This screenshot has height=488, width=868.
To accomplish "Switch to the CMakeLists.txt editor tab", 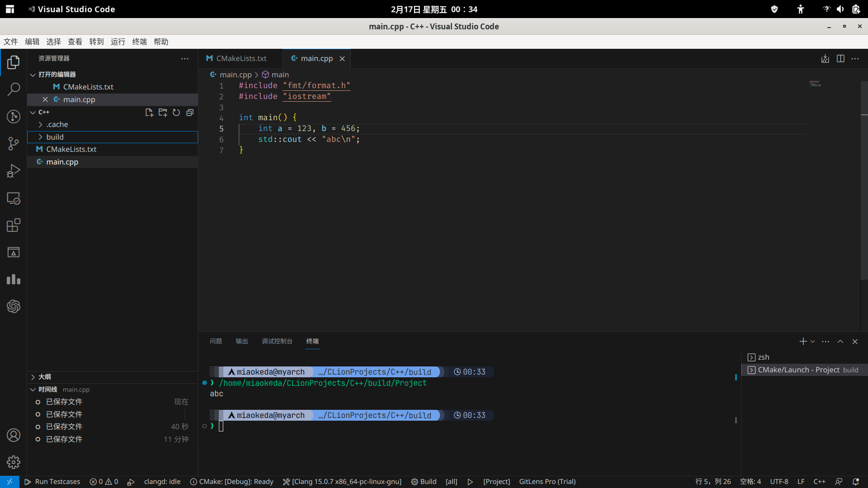I will coord(241,59).
